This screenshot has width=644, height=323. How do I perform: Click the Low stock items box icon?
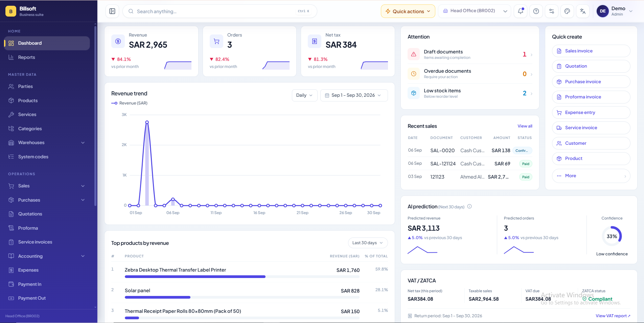point(414,93)
